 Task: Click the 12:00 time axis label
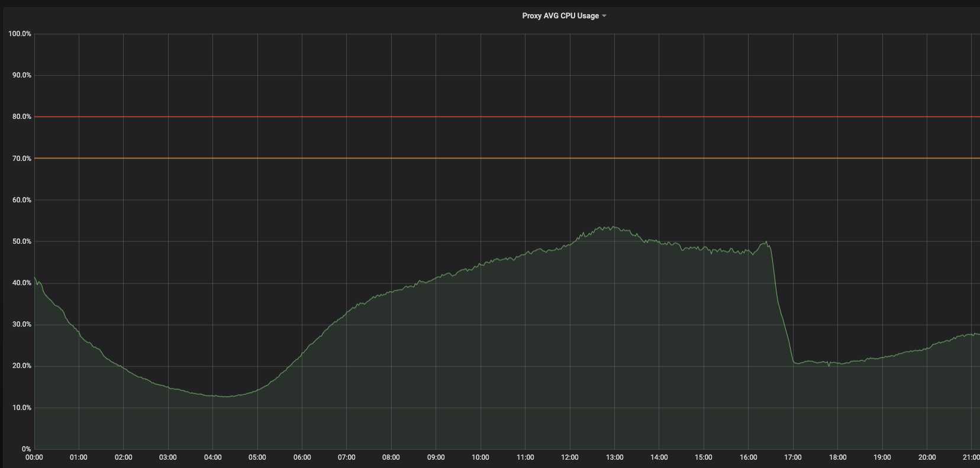(570, 457)
